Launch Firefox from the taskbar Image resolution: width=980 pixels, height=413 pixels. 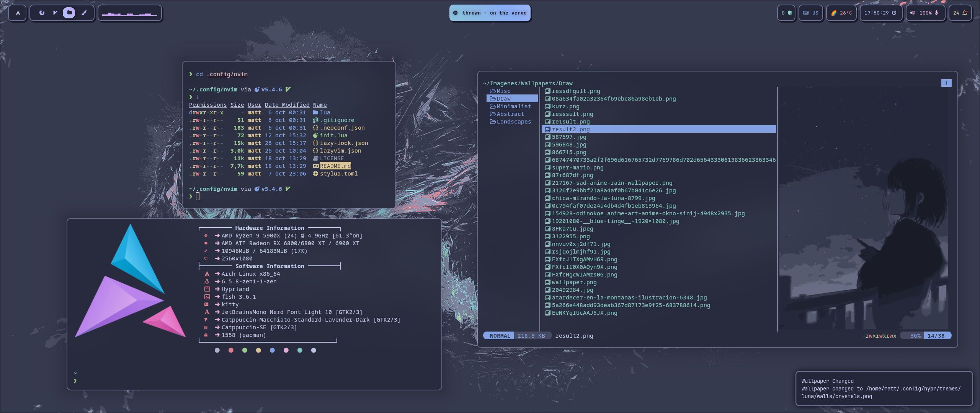pos(42,13)
